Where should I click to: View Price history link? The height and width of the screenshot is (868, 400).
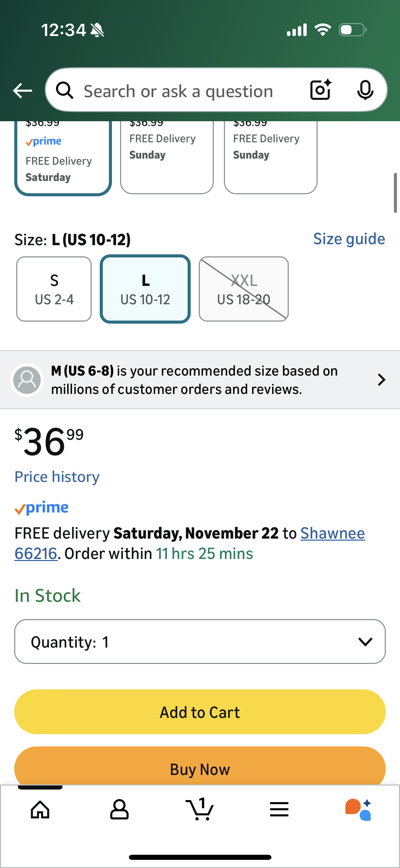point(57,477)
